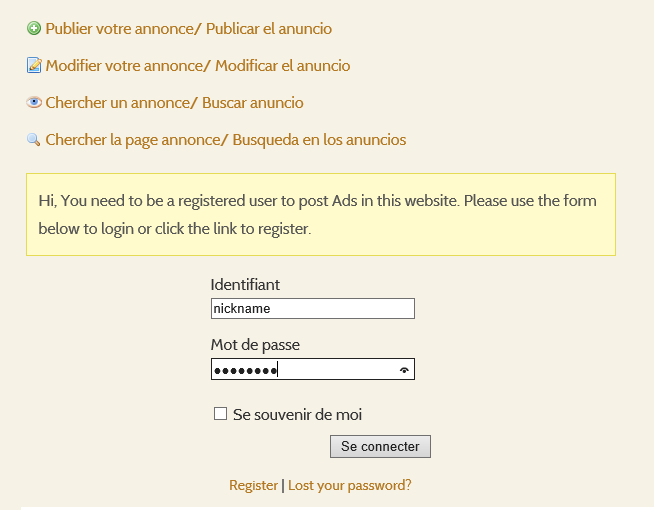Image resolution: width=654 pixels, height=510 pixels.
Task: Open the Register link
Action: coord(253,485)
